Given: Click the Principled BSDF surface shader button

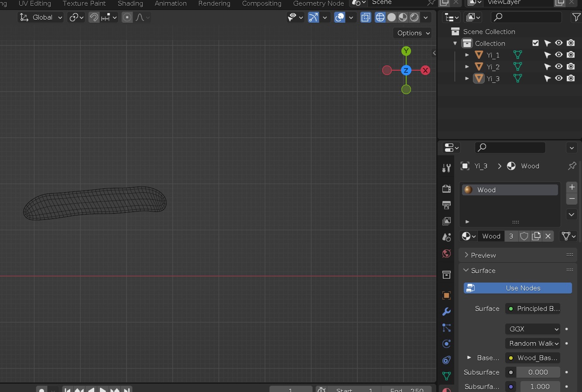Looking at the screenshot, I should (x=533, y=308).
